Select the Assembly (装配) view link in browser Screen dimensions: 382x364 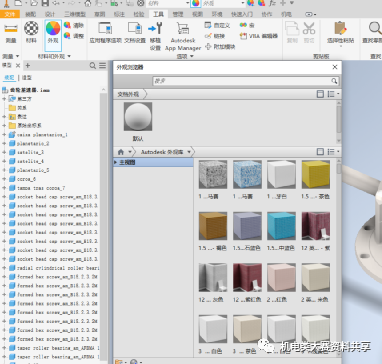[x=9, y=78]
